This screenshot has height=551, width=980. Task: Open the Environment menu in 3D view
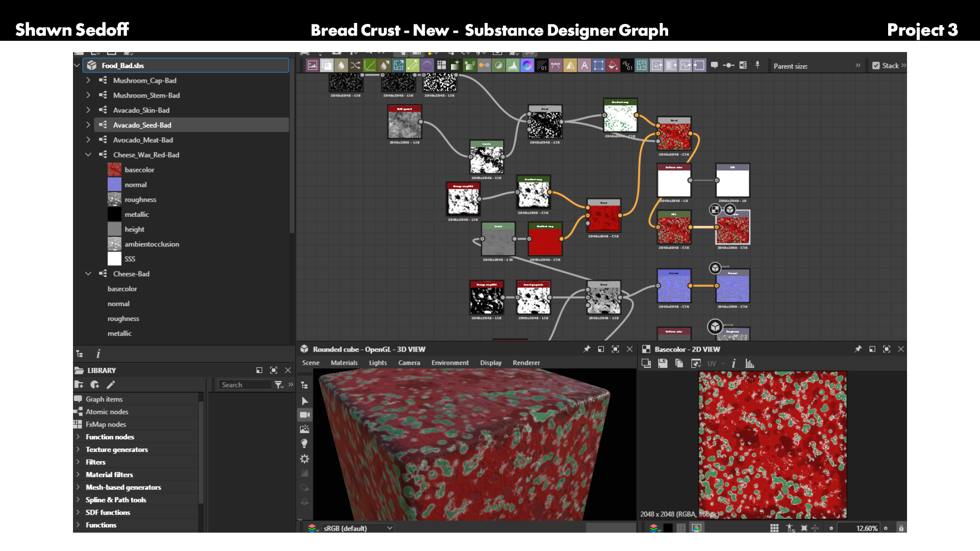[x=450, y=363]
